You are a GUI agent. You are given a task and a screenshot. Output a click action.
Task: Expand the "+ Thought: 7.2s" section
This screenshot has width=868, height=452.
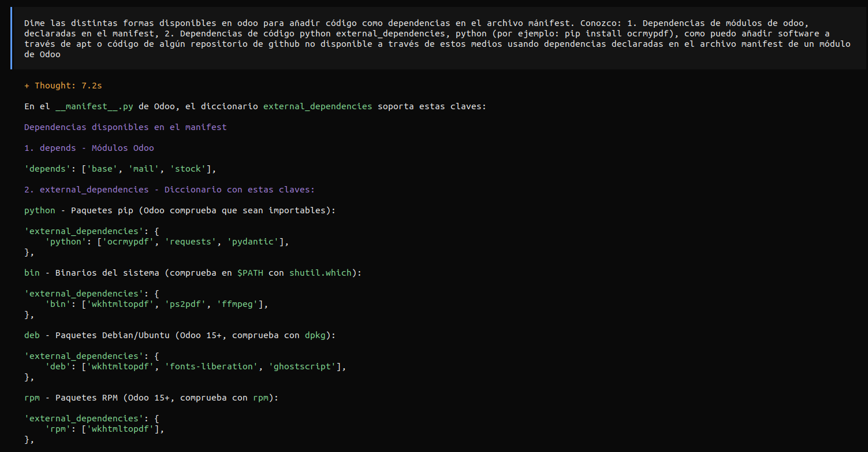pyautogui.click(x=63, y=86)
